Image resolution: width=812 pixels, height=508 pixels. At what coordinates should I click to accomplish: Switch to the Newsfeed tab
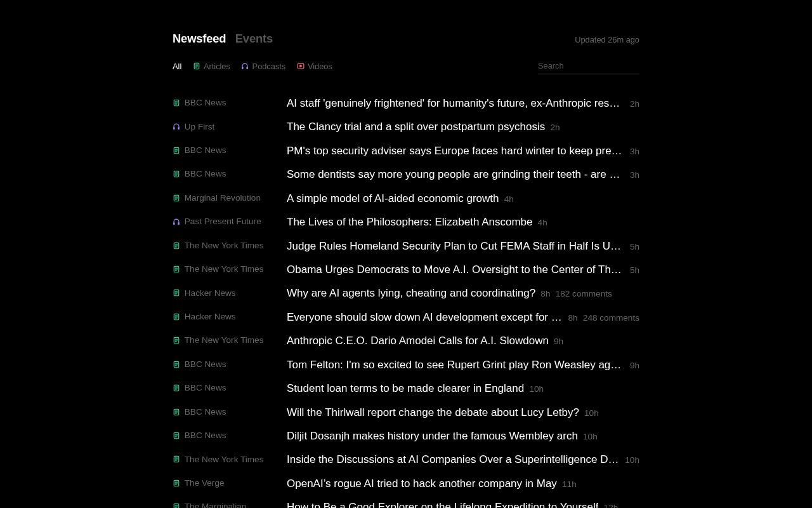coord(199,39)
